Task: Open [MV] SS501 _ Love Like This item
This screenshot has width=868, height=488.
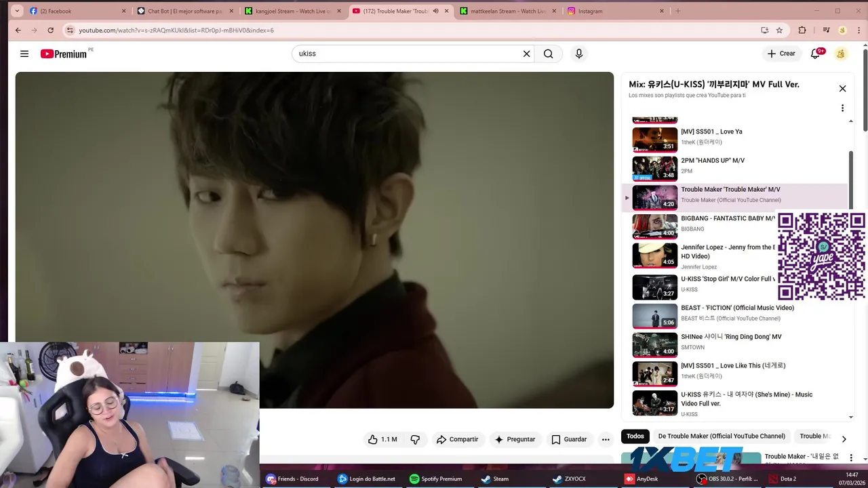Action: coord(735,374)
